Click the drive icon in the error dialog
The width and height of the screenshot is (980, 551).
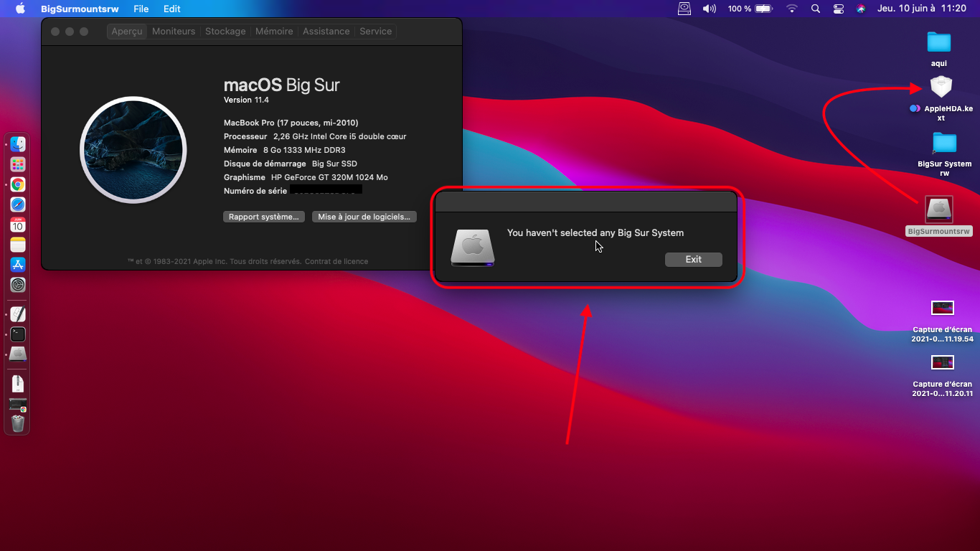[473, 248]
